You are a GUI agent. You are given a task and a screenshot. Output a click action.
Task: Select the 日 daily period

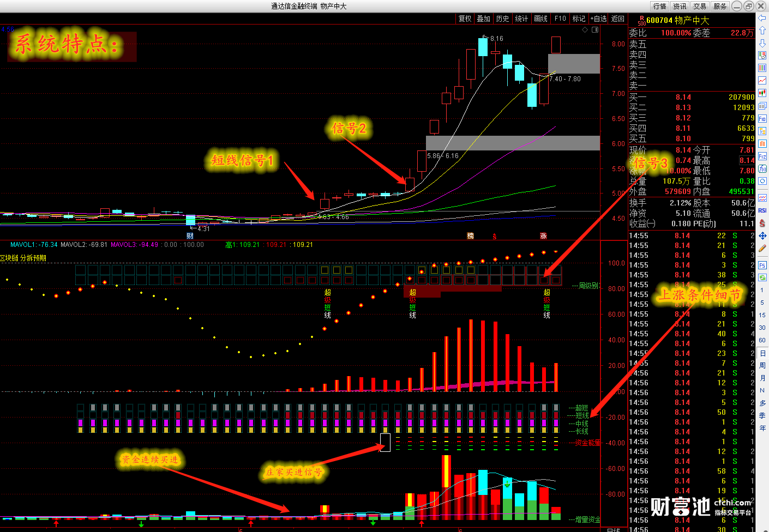point(762,353)
